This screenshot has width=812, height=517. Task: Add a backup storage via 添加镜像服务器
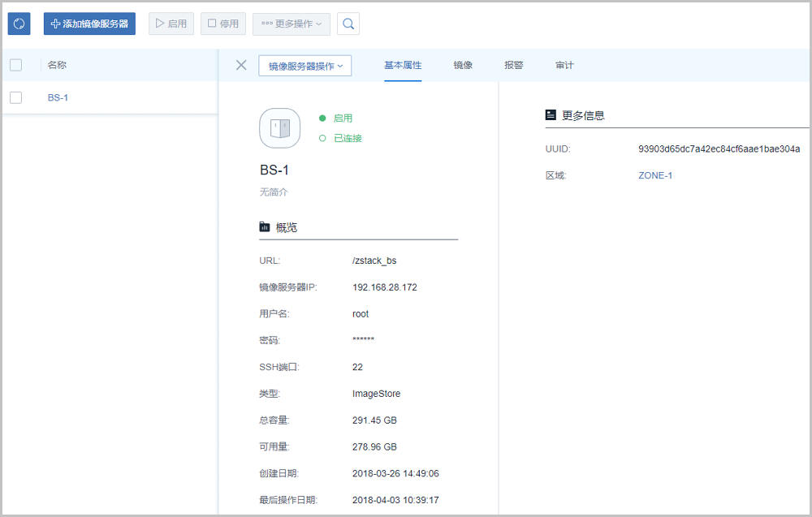click(x=89, y=24)
